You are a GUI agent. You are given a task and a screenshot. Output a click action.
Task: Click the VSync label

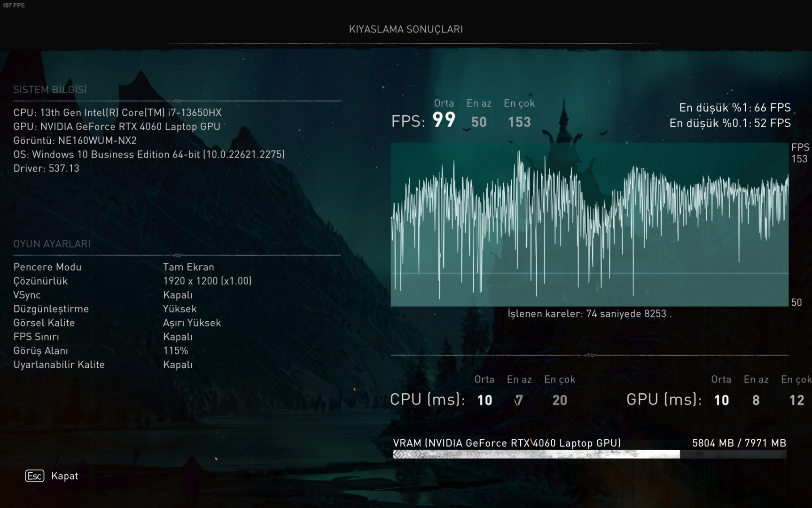[27, 295]
